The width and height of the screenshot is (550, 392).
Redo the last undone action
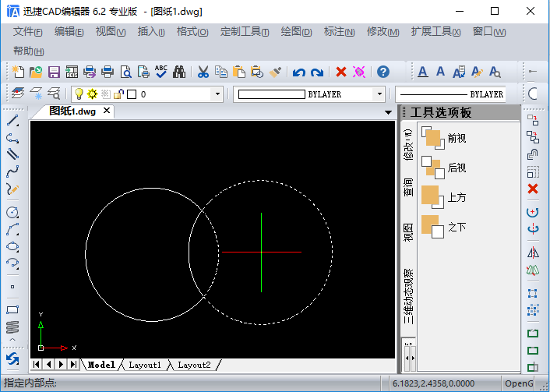point(317,72)
